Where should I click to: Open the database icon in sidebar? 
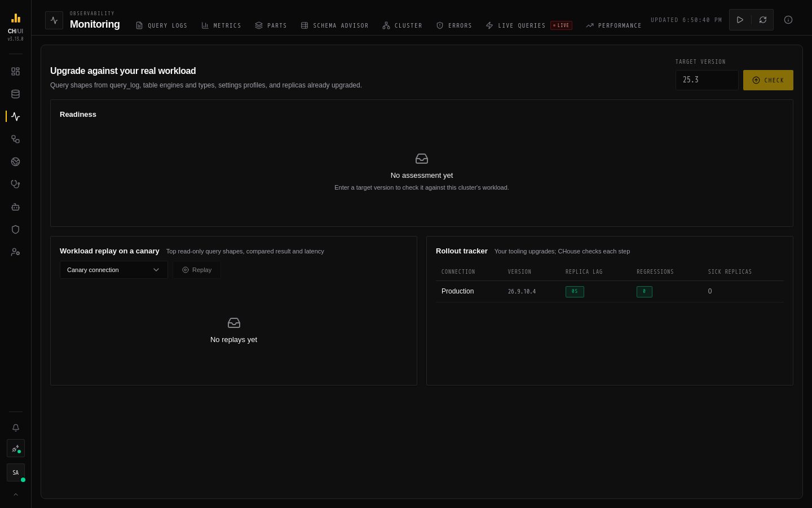15,94
